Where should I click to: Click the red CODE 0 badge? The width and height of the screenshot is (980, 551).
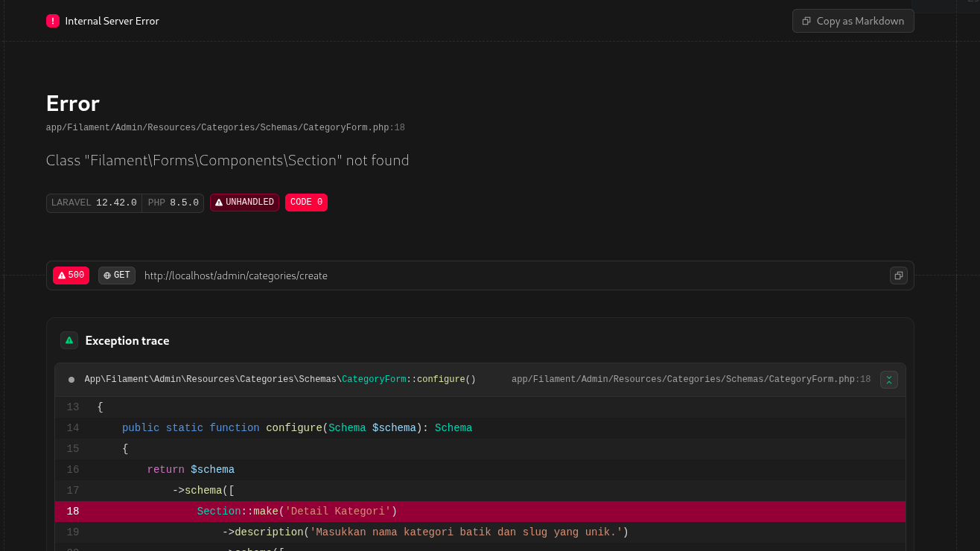[306, 203]
